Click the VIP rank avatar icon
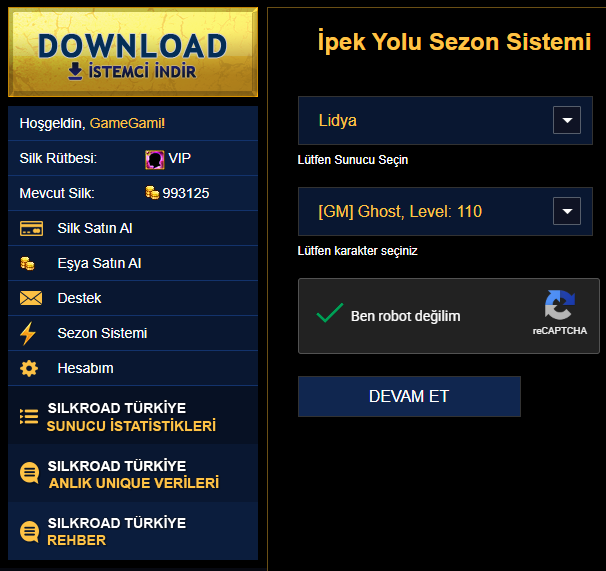This screenshot has height=571, width=606. (155, 160)
